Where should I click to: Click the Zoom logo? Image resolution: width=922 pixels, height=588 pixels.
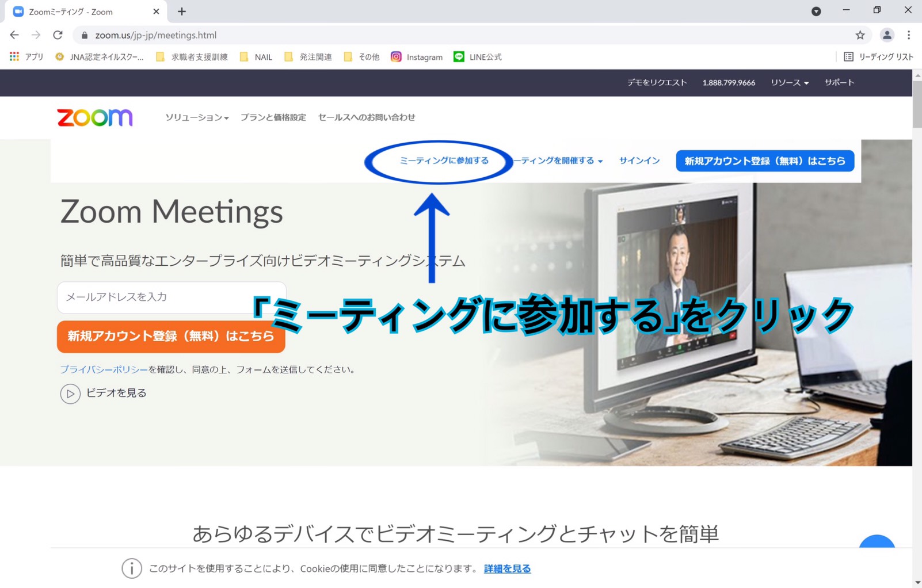[95, 117]
